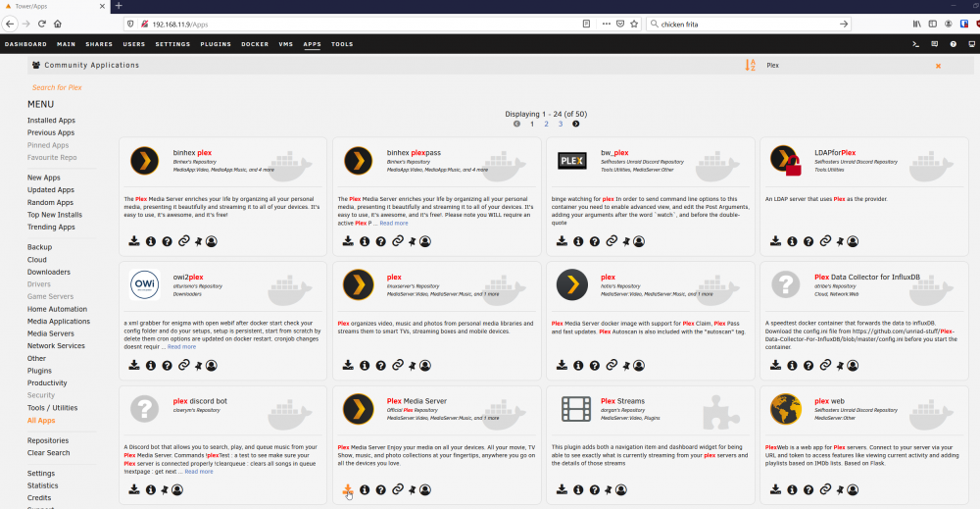The image size is (980, 509).
Task: Select the Downloaders category
Action: 49,272
